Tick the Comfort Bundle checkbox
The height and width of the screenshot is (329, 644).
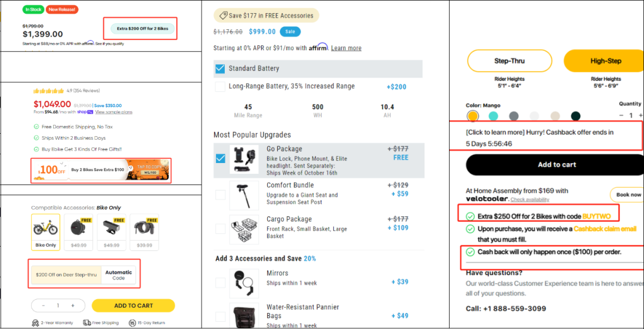[221, 195]
